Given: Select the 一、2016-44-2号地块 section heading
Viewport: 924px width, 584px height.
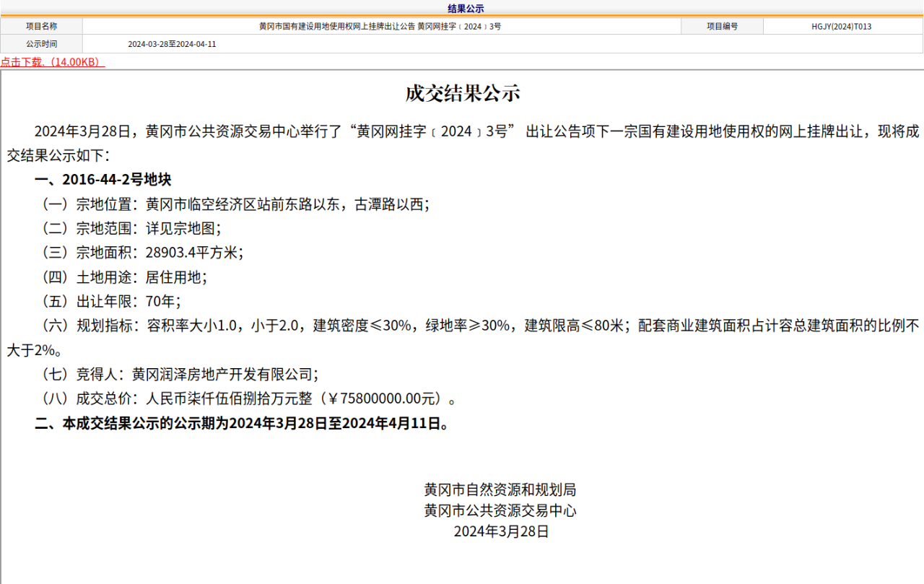Looking at the screenshot, I should point(103,180).
